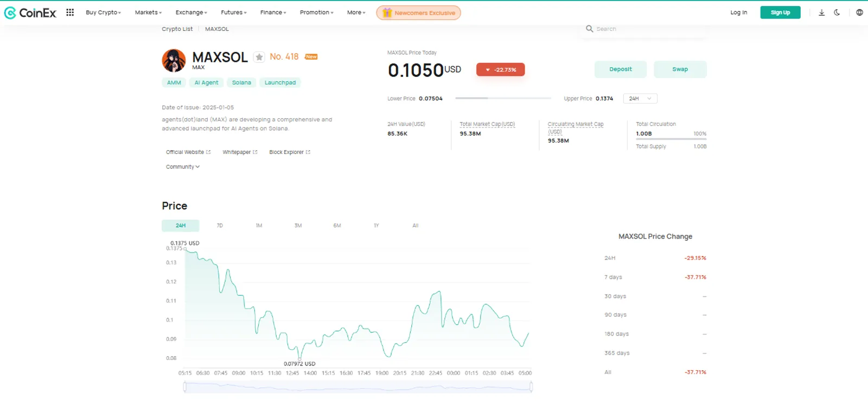Click the Circulating Market Cap label
This screenshot has height=405, width=868.
click(x=575, y=127)
